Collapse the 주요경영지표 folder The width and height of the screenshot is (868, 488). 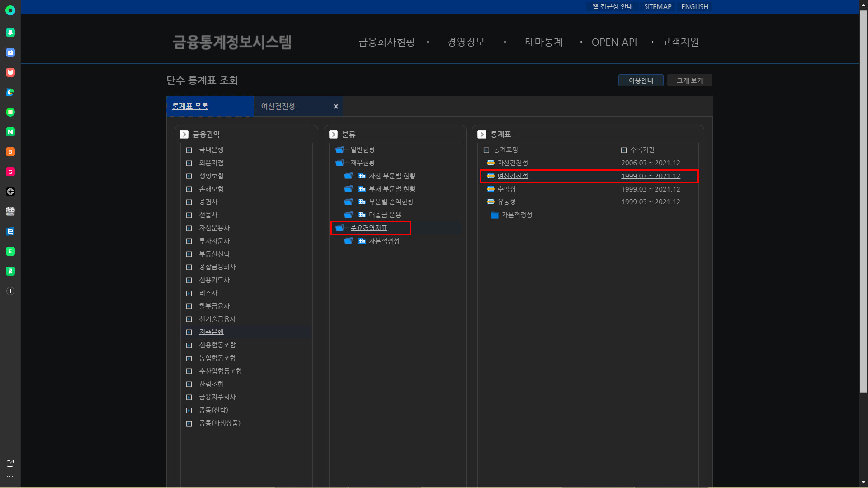click(340, 228)
